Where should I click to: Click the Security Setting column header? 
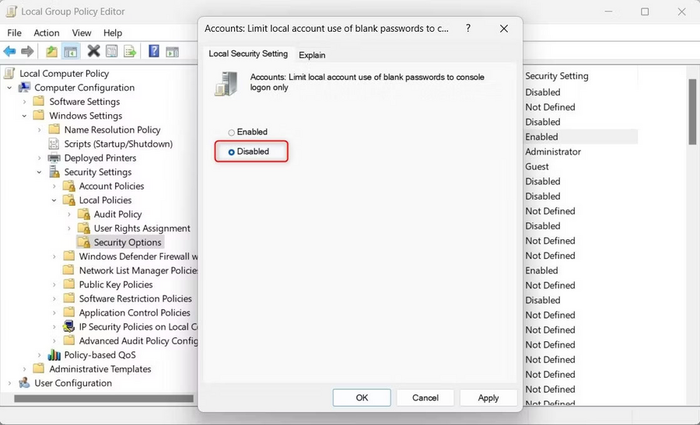[x=556, y=76]
